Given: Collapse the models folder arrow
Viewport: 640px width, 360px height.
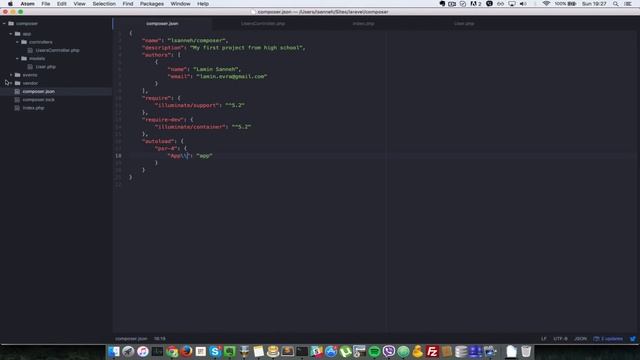Looking at the screenshot, I should (x=18, y=58).
